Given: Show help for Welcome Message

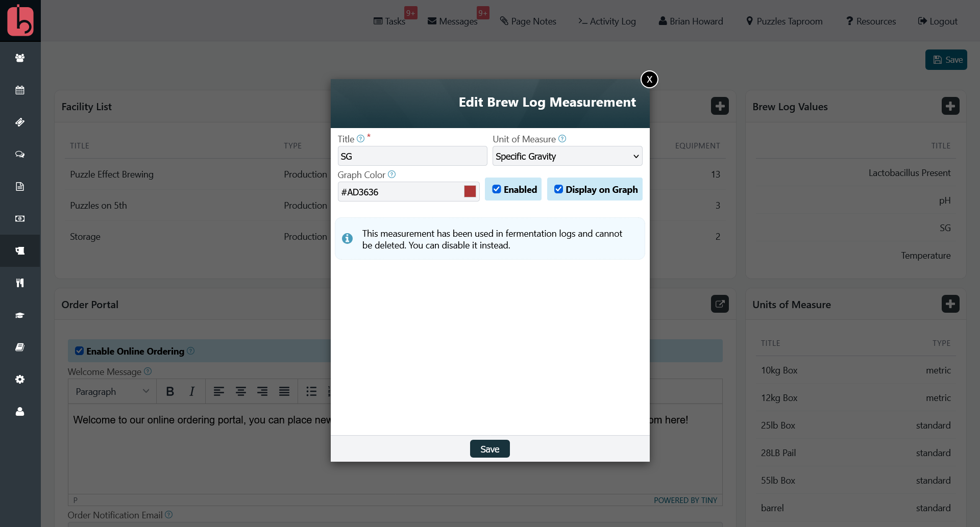Looking at the screenshot, I should click(x=148, y=371).
